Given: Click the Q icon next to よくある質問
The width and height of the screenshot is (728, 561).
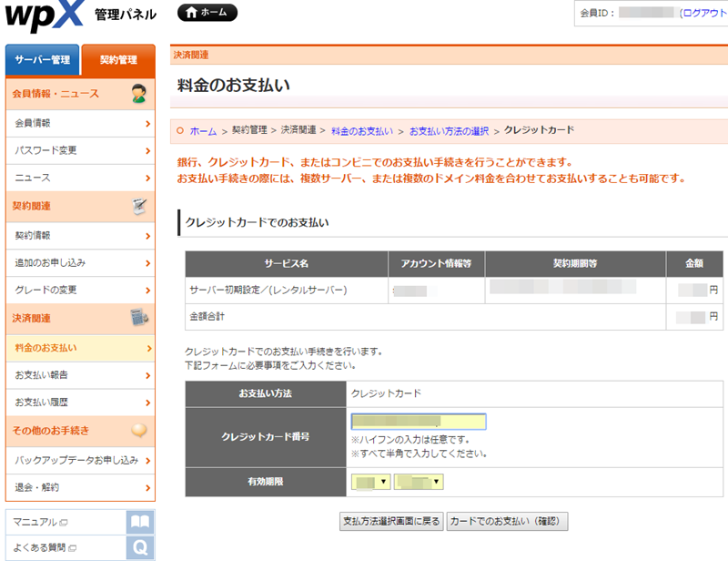Looking at the screenshot, I should tap(140, 547).
